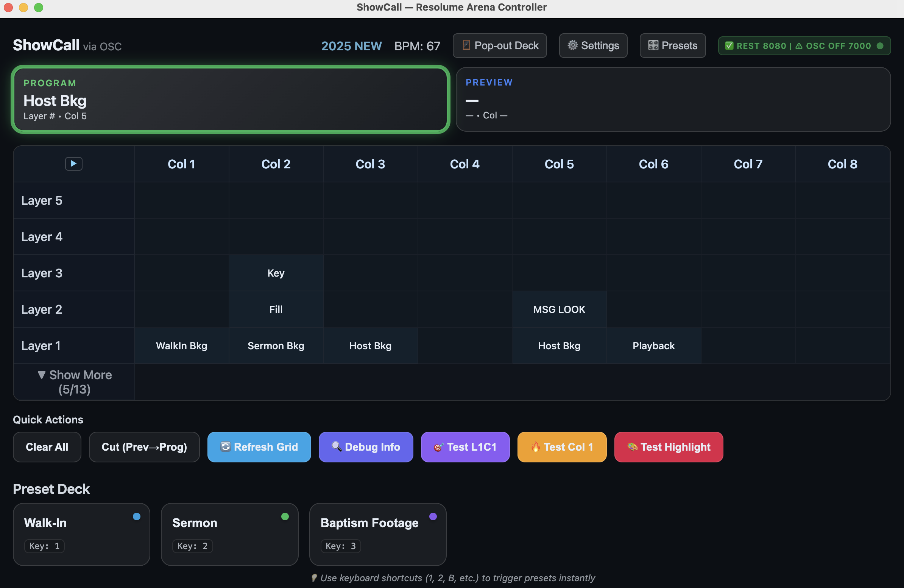Expand Show More layers (5/13)
Image resolution: width=904 pixels, height=588 pixels.
(75, 382)
